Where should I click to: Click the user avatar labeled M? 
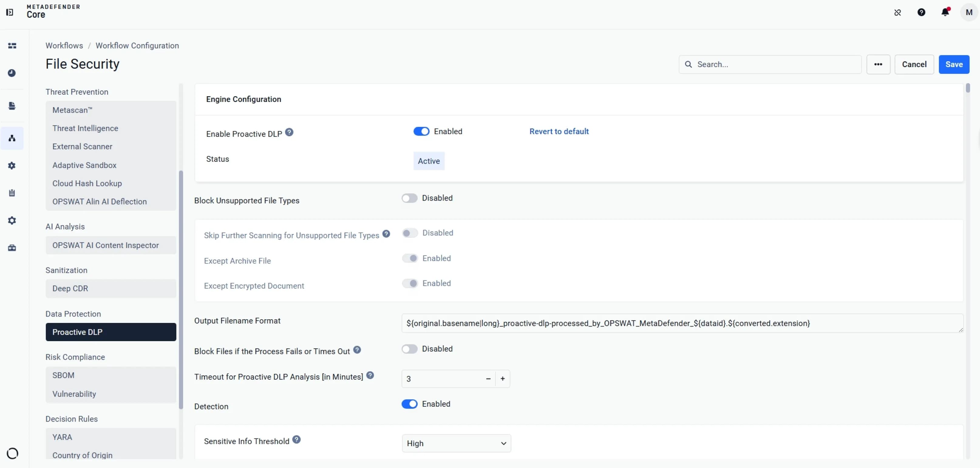coord(968,12)
